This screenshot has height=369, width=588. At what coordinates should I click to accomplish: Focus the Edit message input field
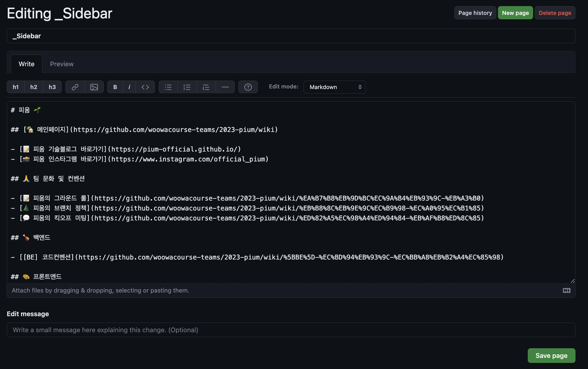(291, 330)
